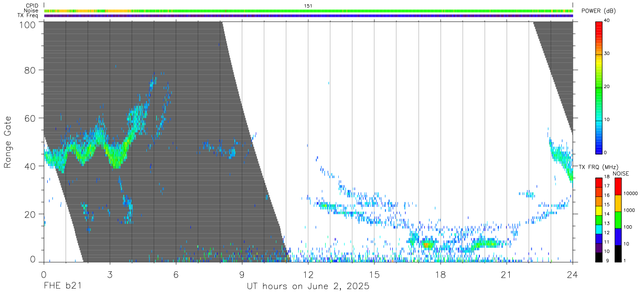Click the TX Freq indicator strip
Screen dimensions: 644x297
[308, 16]
